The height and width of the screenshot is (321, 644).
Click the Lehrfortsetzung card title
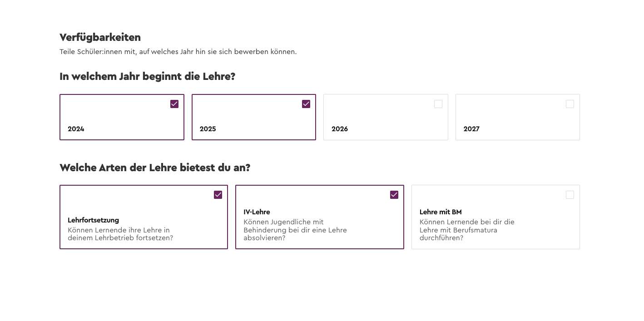(93, 220)
